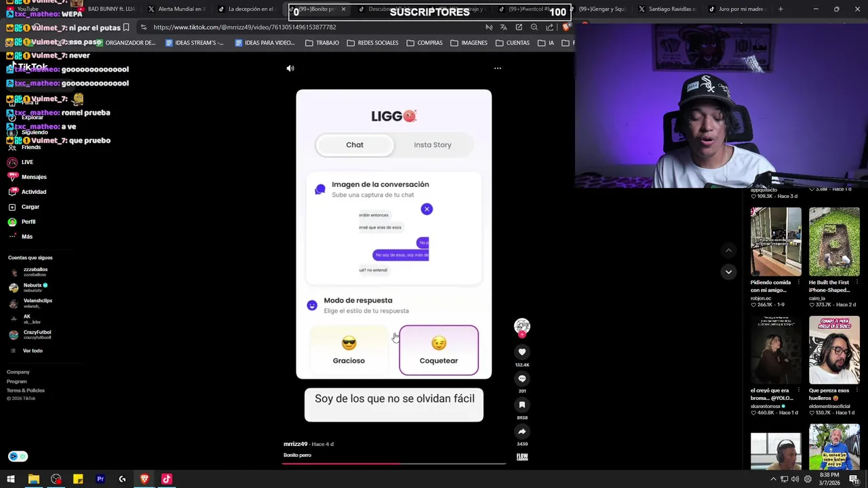
Task: Click the zoom magnifier icon in the address bar
Action: click(x=534, y=27)
